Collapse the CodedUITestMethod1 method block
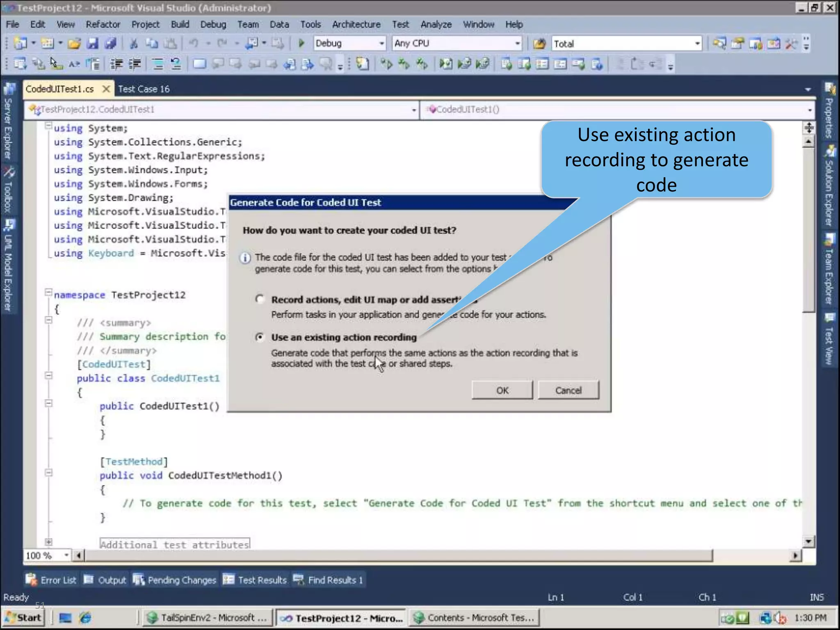This screenshot has width=840, height=630. (x=48, y=473)
